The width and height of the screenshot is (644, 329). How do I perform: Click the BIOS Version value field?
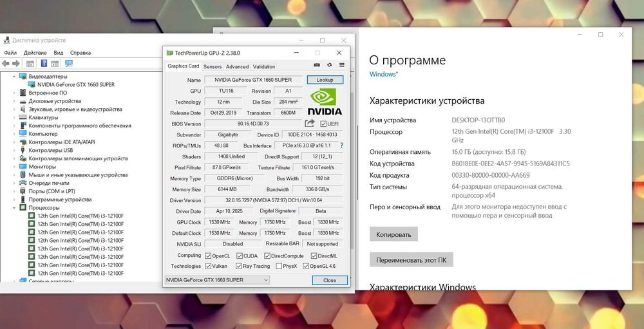(253, 124)
